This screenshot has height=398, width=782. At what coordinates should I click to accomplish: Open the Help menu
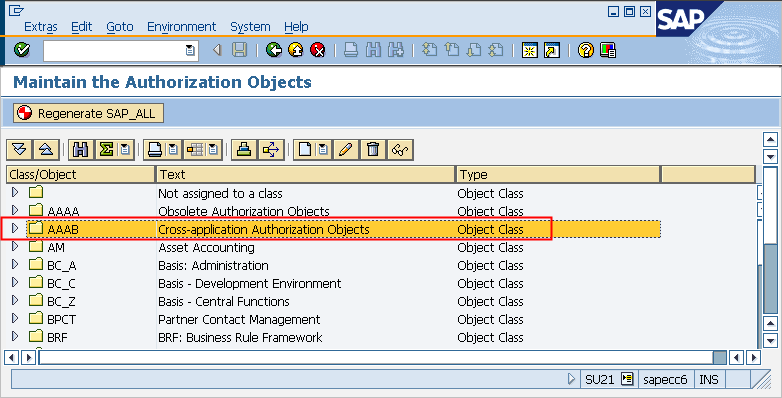[296, 27]
